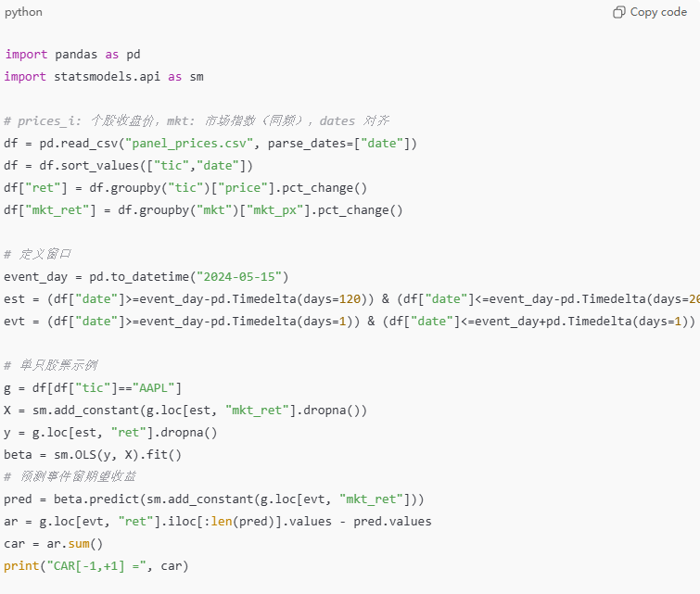Click the Copy code button label
This screenshot has width=700, height=594.
click(658, 12)
